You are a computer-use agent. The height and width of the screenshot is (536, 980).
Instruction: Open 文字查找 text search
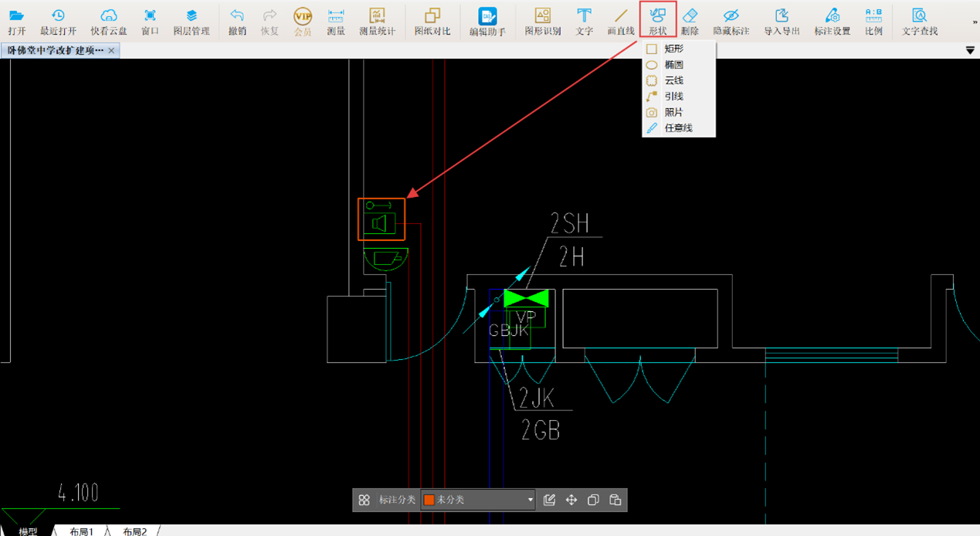(x=920, y=21)
